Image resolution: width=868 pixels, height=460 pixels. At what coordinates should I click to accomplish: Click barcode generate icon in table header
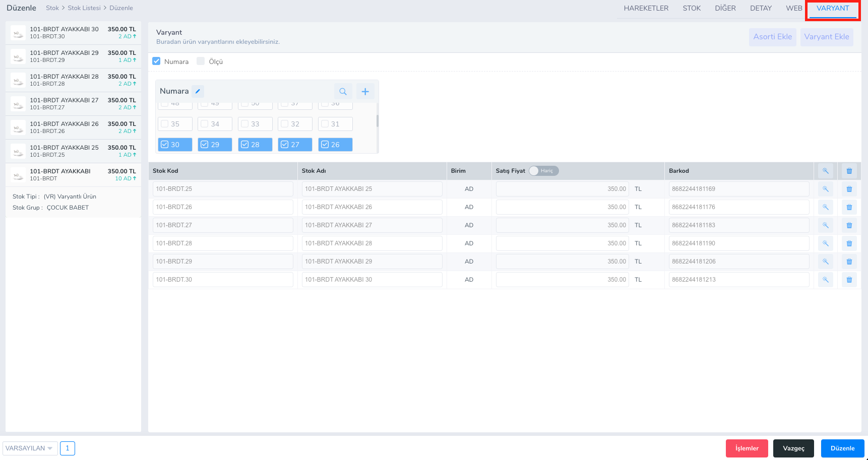pos(825,171)
